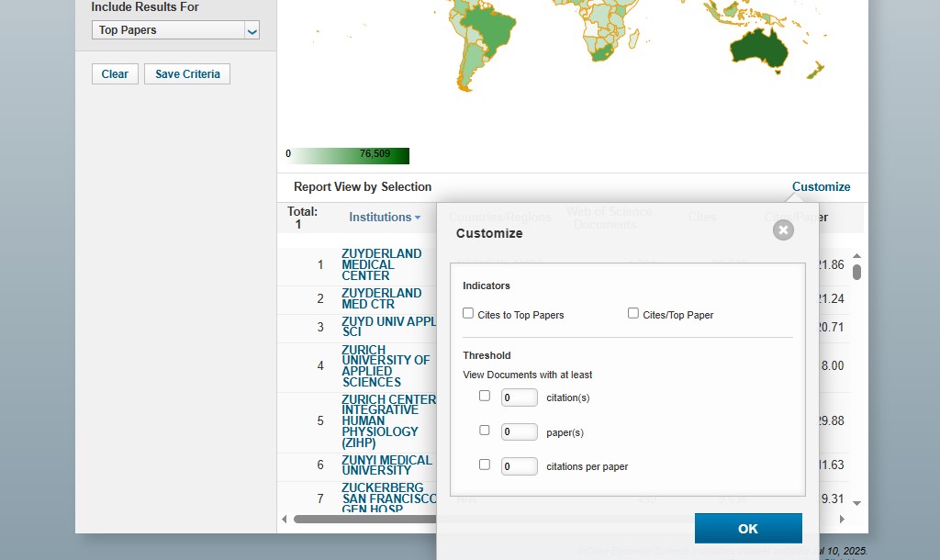Screen dimensions: 940x560
Task: Click the table scroll down arrow
Action: click(x=856, y=504)
